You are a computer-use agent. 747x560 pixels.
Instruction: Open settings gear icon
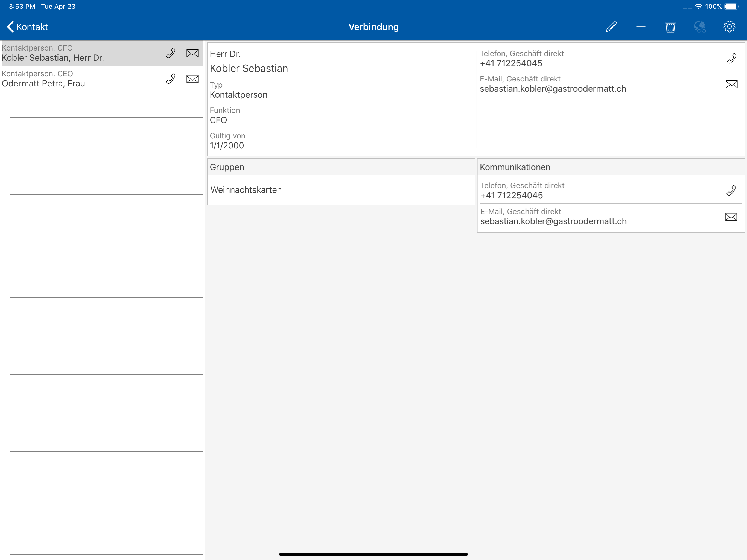click(729, 27)
